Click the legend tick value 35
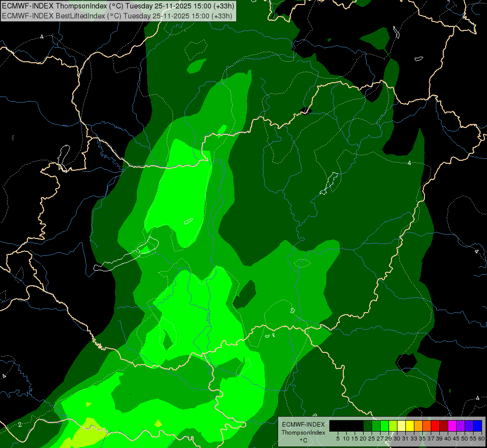 coord(422,439)
